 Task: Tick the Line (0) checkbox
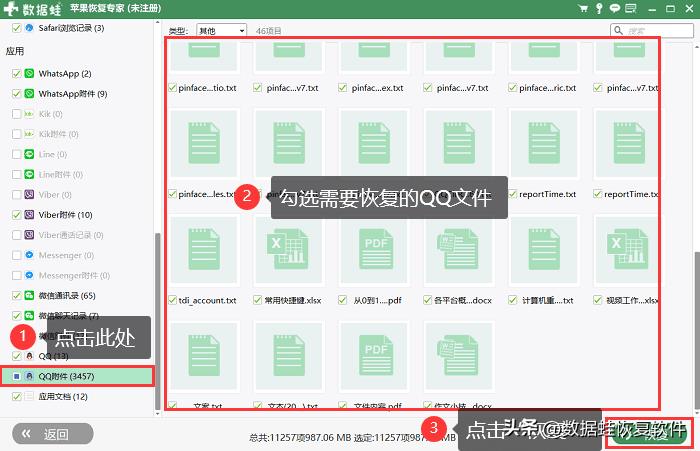17,154
